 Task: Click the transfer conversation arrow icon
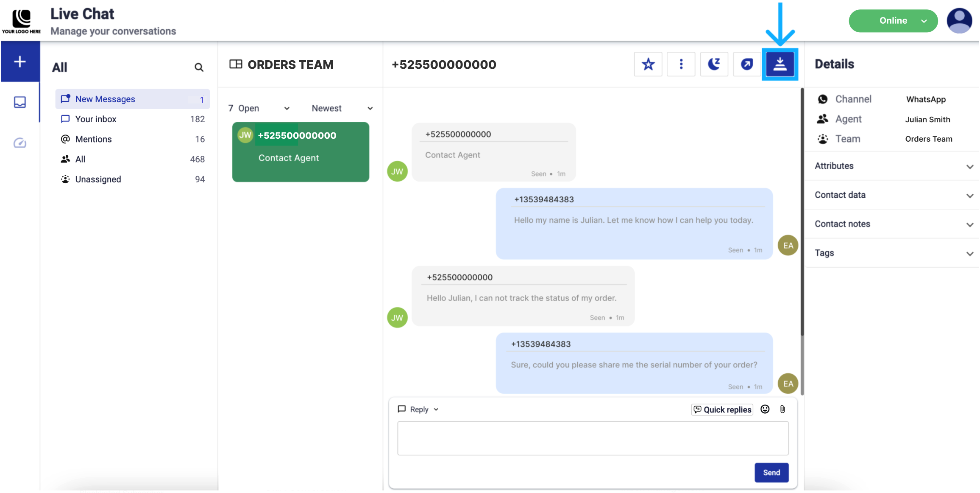(x=746, y=64)
